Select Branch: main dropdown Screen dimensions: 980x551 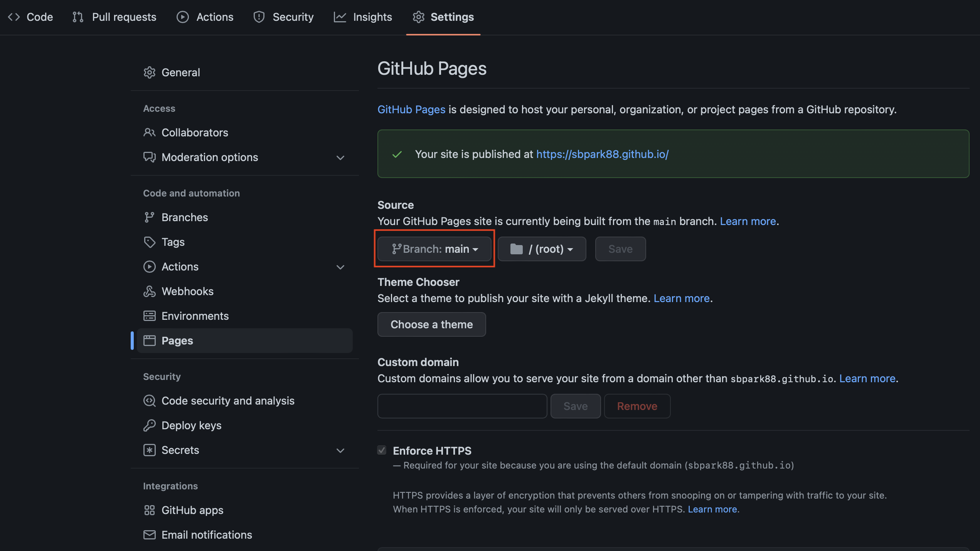point(435,248)
